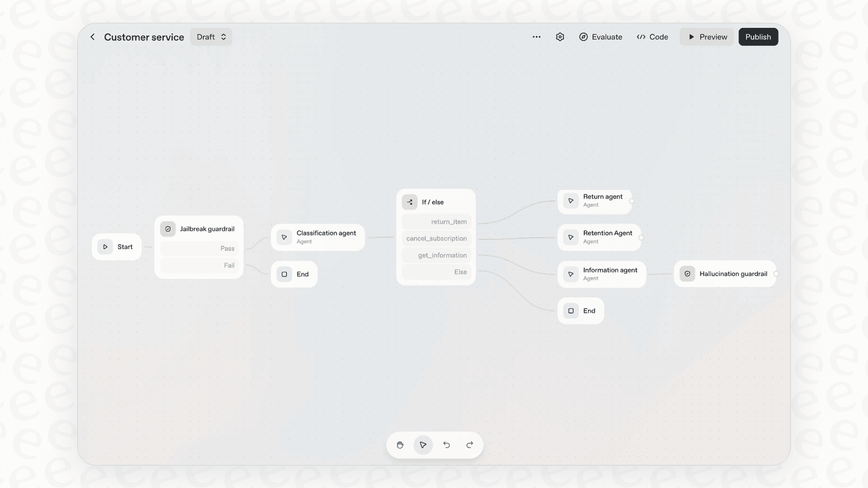Viewport: 868px width, 488px height.
Task: Click the stop icon on the lower End node
Action: click(x=571, y=310)
